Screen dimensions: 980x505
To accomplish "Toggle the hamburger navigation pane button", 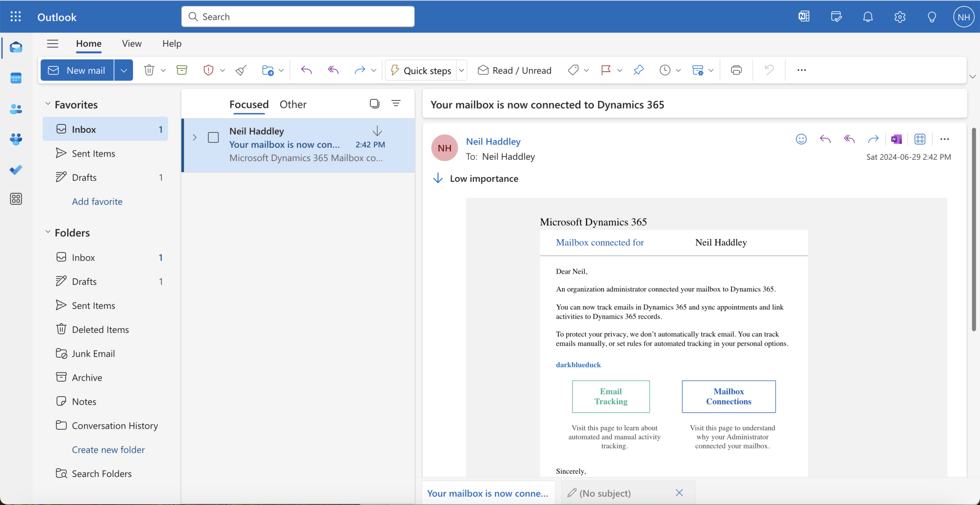I will click(x=53, y=44).
